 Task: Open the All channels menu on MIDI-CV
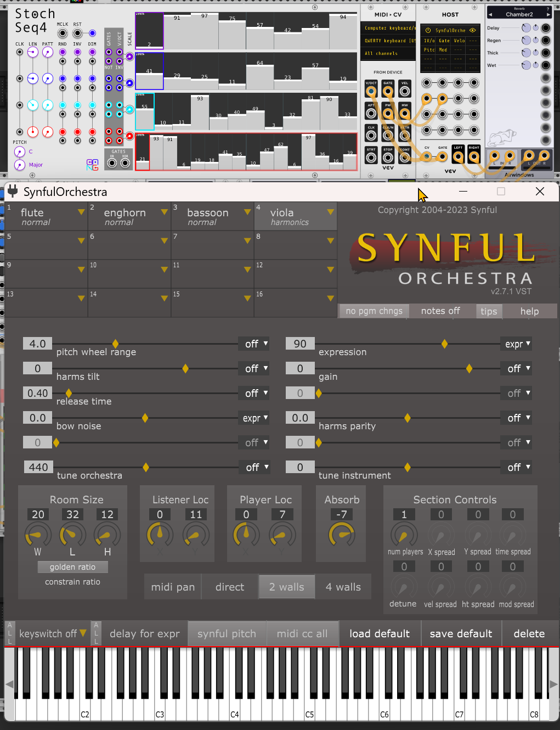[389, 53]
